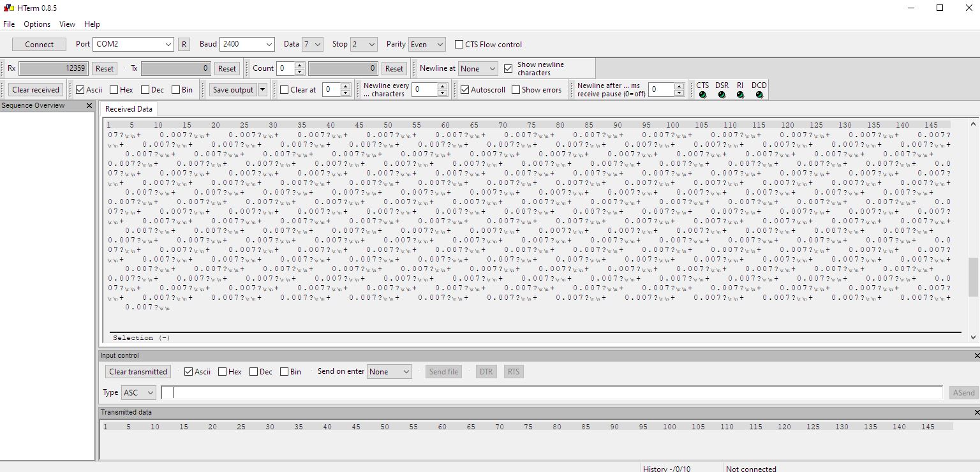Refresh the port list with R button
Screen dimensions: 980x472
click(x=184, y=44)
